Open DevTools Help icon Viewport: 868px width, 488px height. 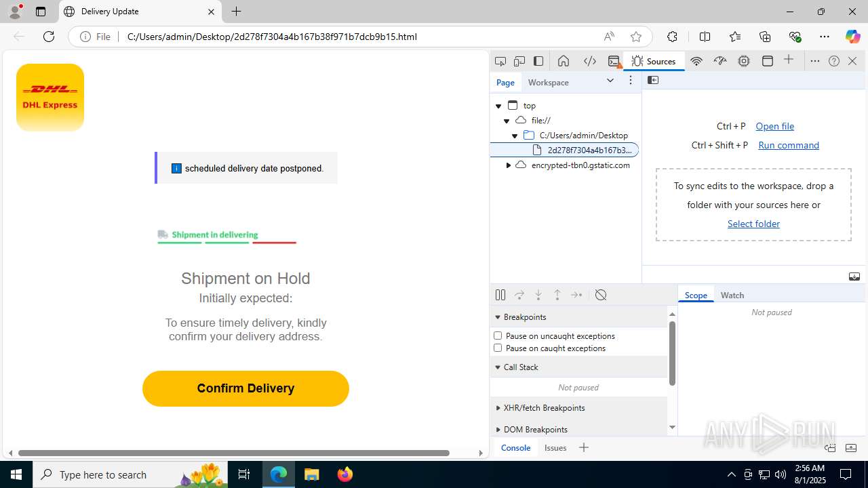[x=834, y=61]
